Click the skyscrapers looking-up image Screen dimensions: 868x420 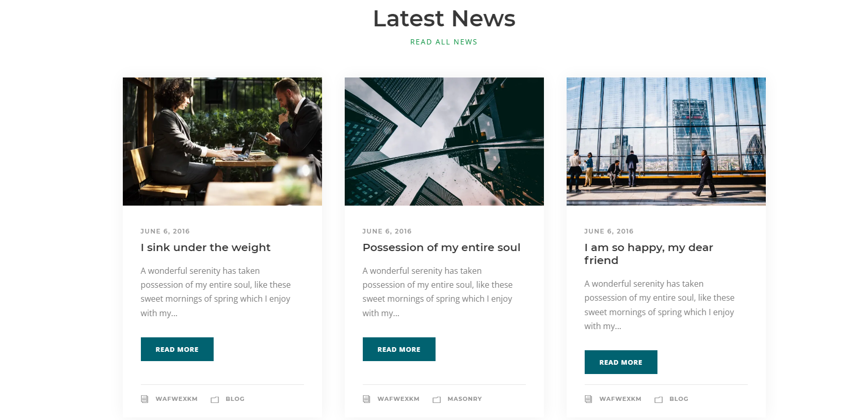pos(444,142)
